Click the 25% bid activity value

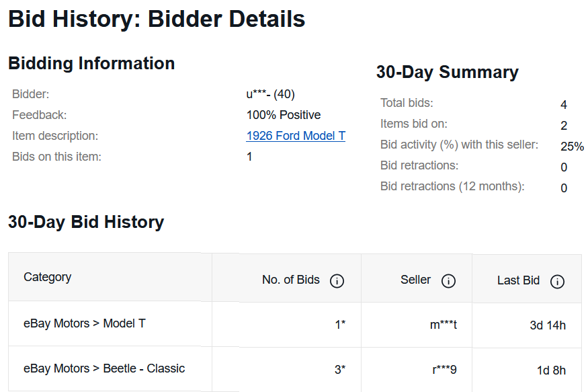coord(572,147)
